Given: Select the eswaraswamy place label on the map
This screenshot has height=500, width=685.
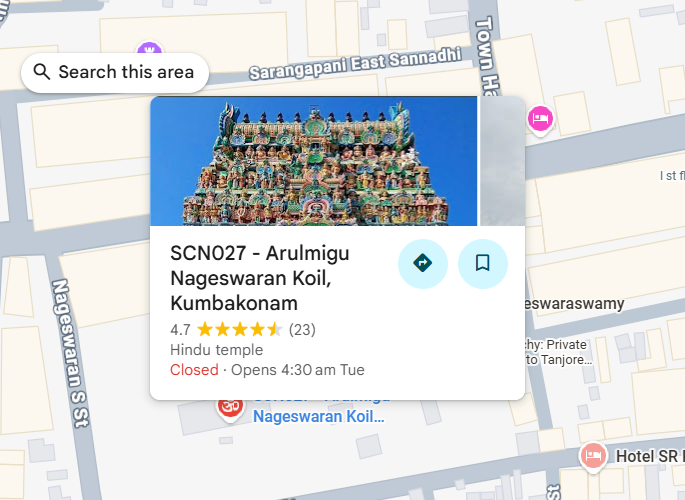Looking at the screenshot, I should coord(575,303).
